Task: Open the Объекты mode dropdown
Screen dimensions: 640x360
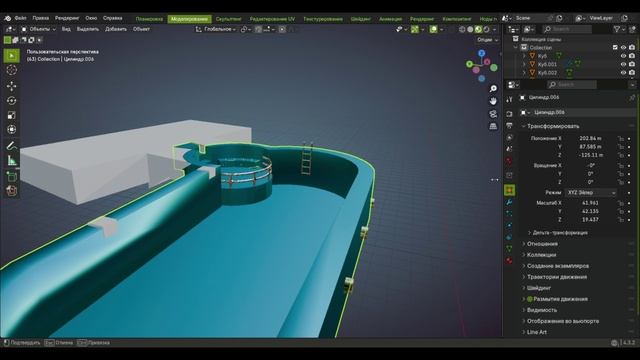Action: [x=38, y=29]
